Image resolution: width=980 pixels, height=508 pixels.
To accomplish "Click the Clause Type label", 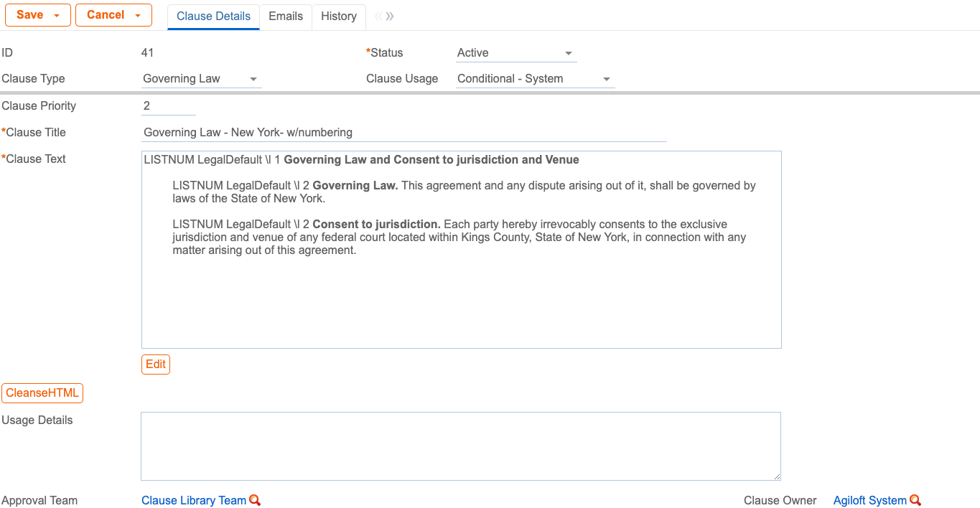I will coord(33,79).
